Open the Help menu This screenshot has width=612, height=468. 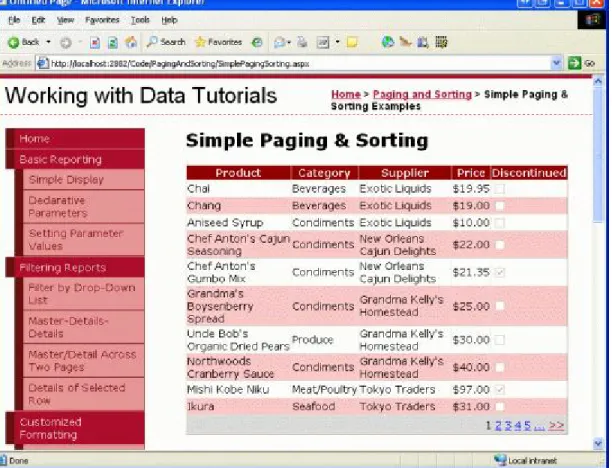click(169, 20)
